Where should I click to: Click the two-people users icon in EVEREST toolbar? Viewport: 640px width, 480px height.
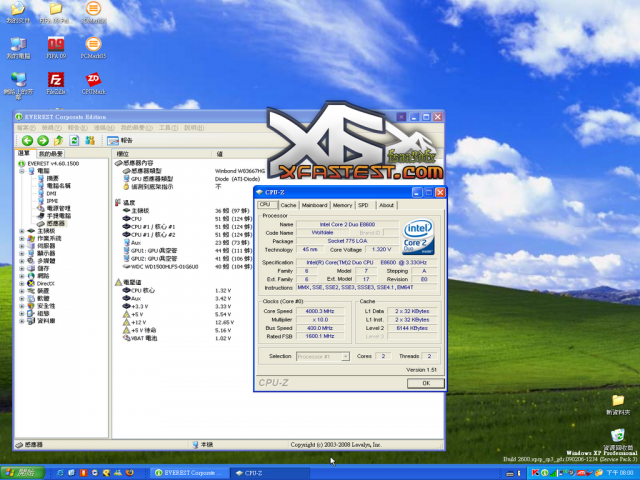[x=90, y=140]
